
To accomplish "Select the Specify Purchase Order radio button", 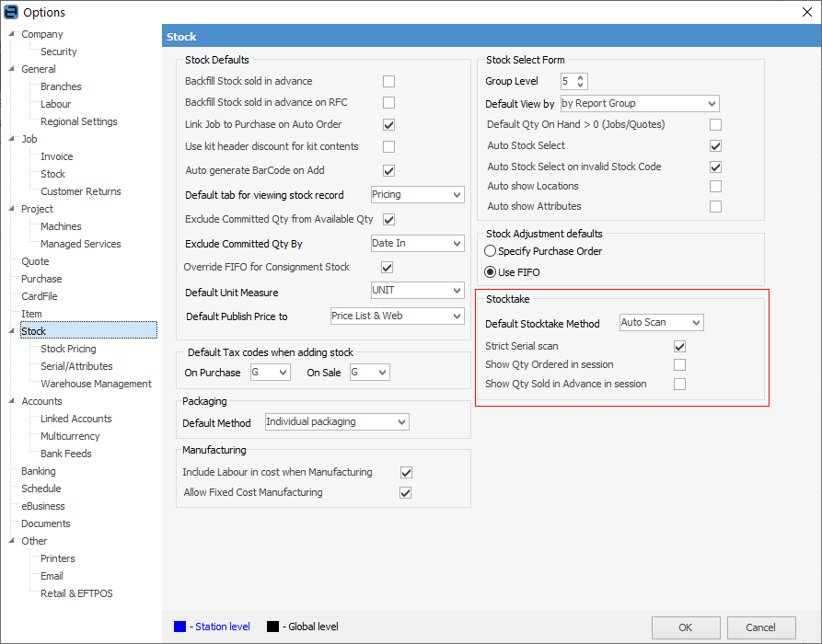I will [x=491, y=251].
